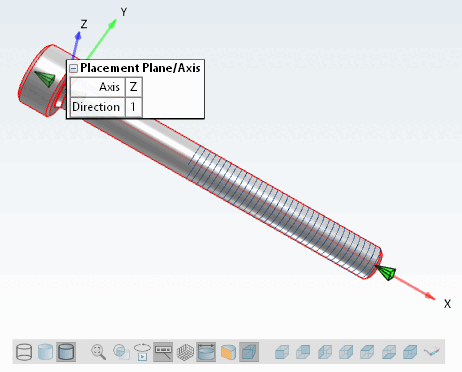Image resolution: width=462 pixels, height=372 pixels.
Task: Click the Placement Plane/Axis title
Action: (140, 68)
